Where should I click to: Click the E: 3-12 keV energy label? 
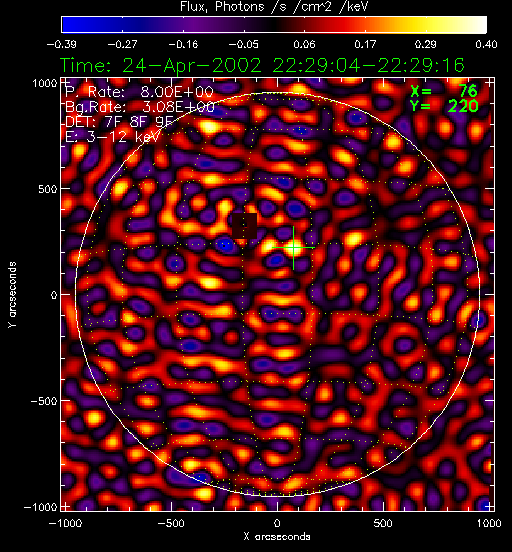click(x=113, y=137)
